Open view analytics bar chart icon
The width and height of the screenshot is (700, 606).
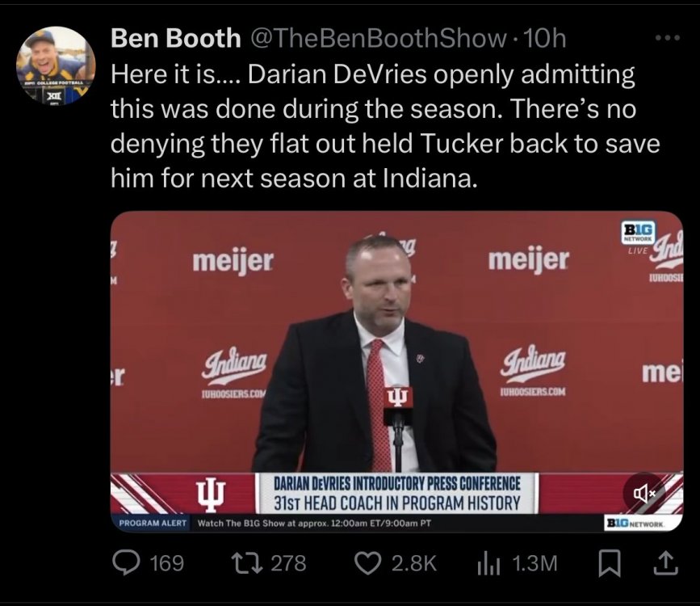(x=484, y=562)
